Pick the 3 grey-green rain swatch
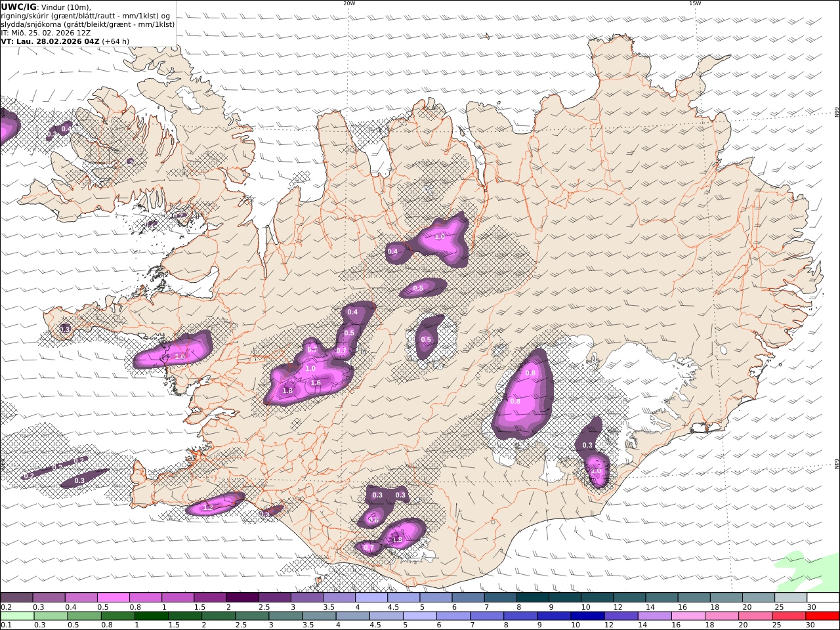The image size is (840, 630). point(285,616)
